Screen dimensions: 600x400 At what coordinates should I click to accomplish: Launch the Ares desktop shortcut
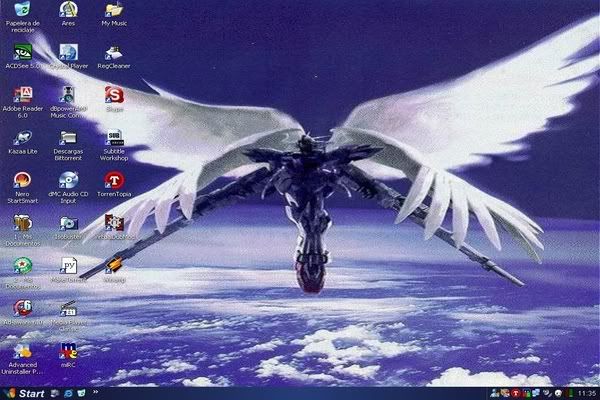(68, 14)
